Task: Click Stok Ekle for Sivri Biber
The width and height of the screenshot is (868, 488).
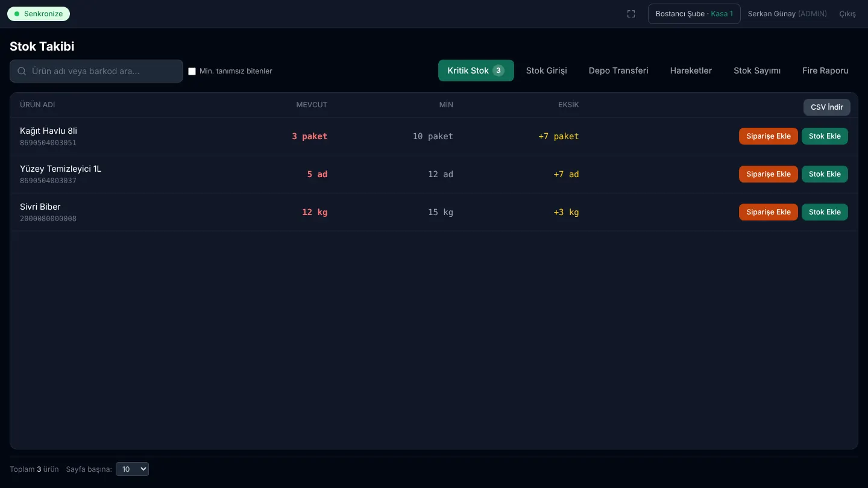Action: click(825, 212)
